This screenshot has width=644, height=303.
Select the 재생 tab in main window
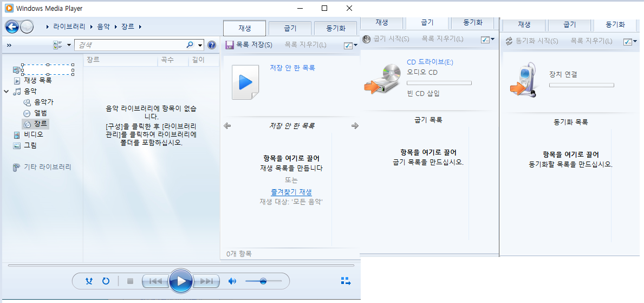(244, 28)
